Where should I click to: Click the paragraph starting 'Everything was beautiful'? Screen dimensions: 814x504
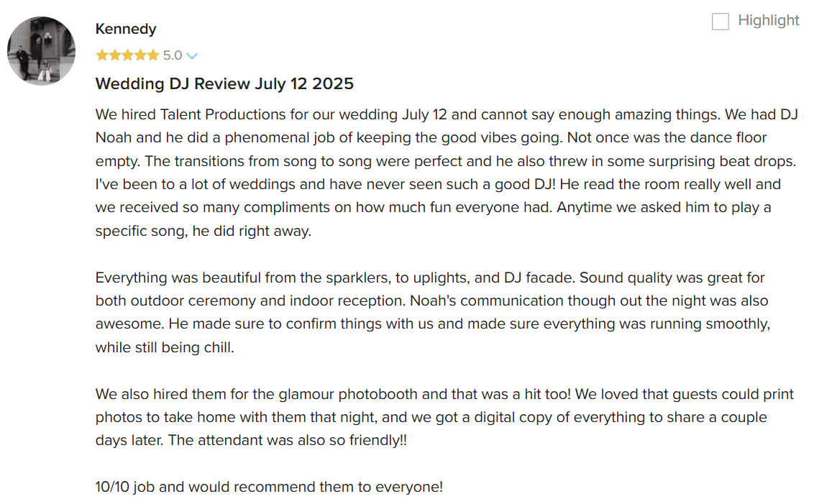pos(432,313)
